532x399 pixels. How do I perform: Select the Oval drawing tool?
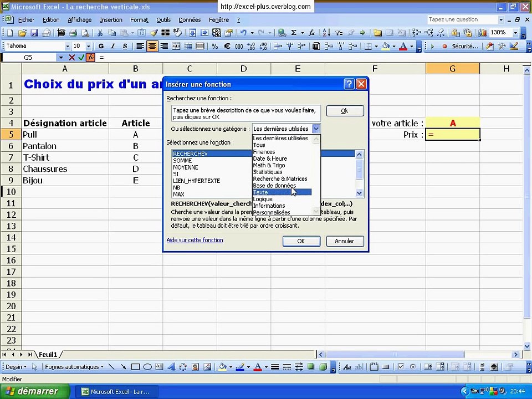(x=147, y=367)
